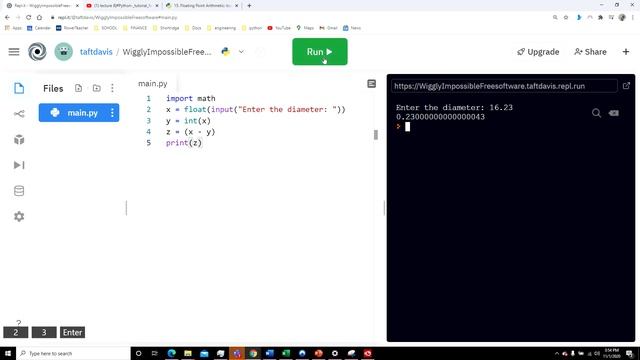Open the Version control sidebar icon
Viewport: 640px width, 360px height.
(19, 114)
